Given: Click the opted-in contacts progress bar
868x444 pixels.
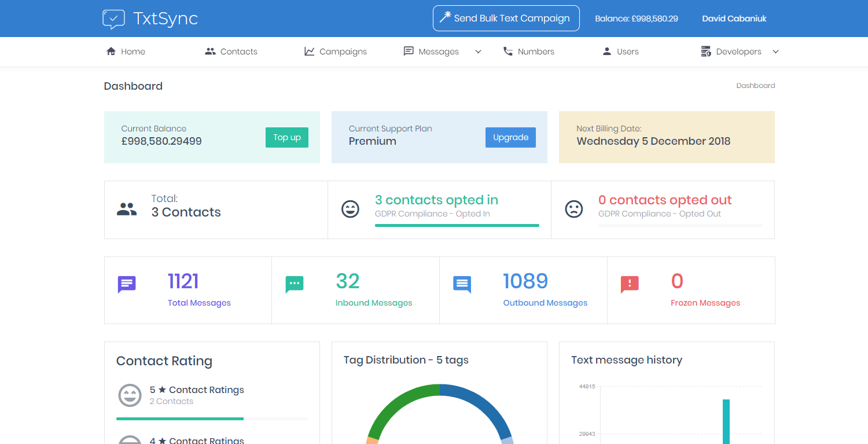Looking at the screenshot, I should pyautogui.click(x=457, y=225).
